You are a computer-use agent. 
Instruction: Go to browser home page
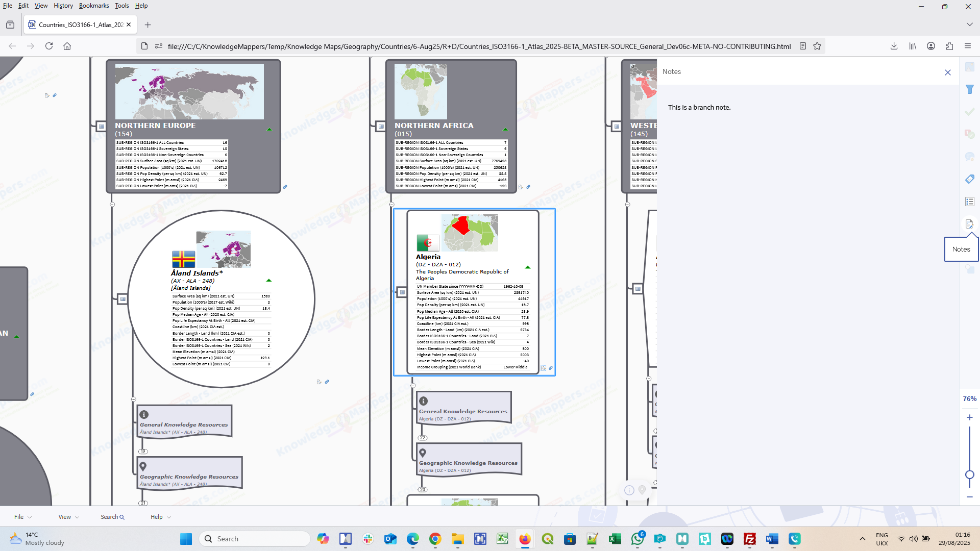pyautogui.click(x=67, y=46)
